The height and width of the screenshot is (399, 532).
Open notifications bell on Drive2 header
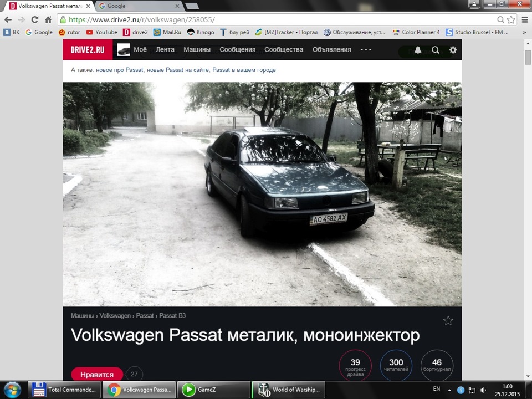pyautogui.click(x=418, y=50)
